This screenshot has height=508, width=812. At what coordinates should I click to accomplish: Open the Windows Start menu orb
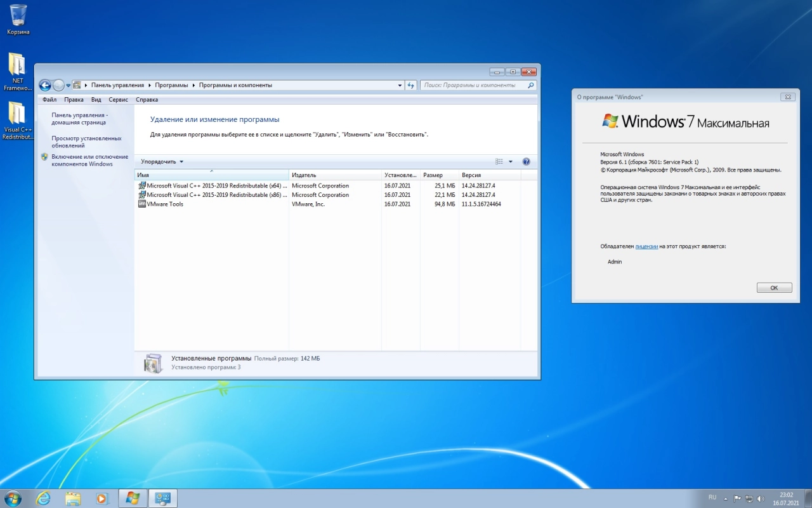12,498
